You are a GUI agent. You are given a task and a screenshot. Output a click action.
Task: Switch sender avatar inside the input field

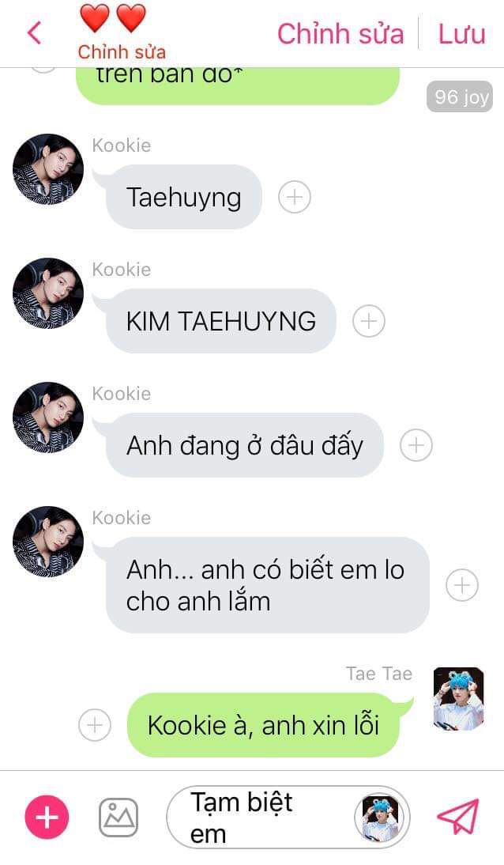pos(379,817)
